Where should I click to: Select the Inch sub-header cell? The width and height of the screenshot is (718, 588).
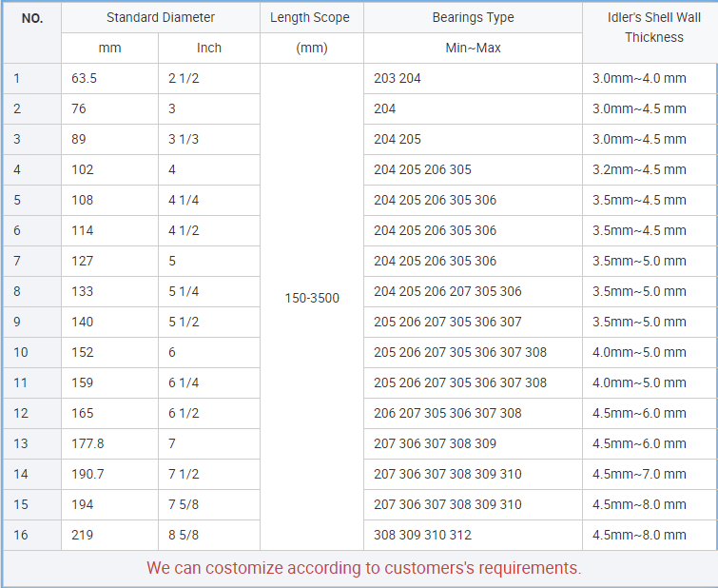pos(208,49)
